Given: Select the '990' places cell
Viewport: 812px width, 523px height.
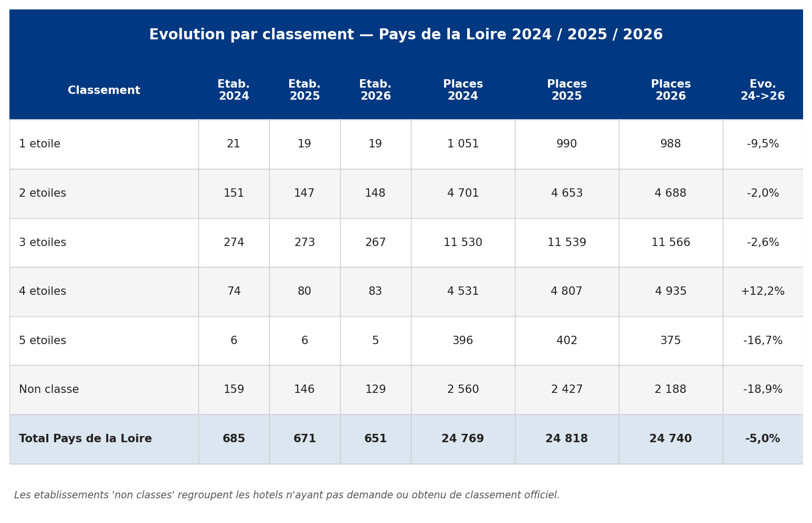Looking at the screenshot, I should tap(567, 144).
